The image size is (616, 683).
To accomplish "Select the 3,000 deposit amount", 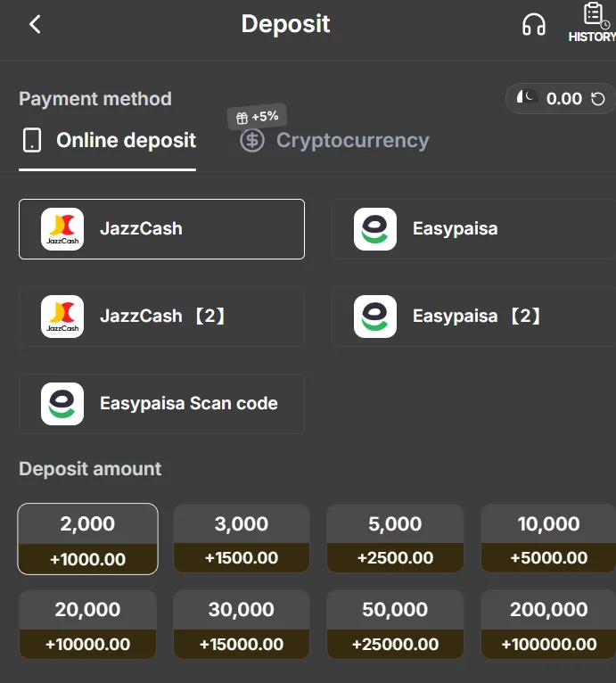I will pyautogui.click(x=242, y=539).
